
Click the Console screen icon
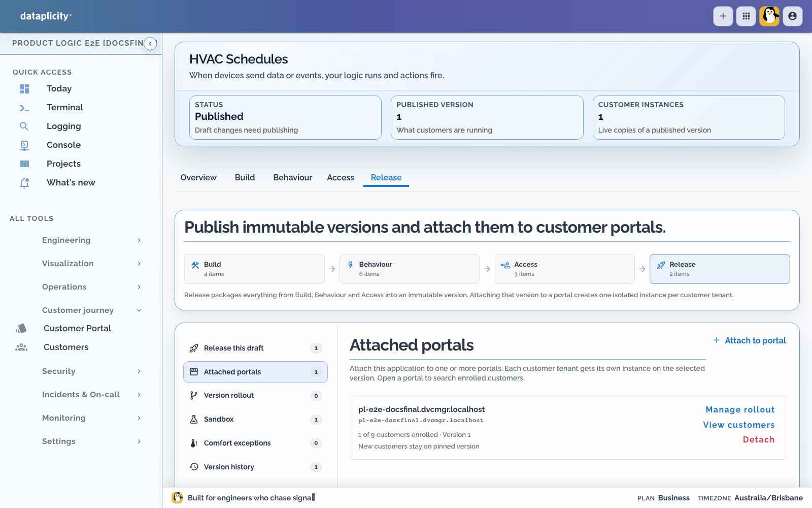point(24,145)
